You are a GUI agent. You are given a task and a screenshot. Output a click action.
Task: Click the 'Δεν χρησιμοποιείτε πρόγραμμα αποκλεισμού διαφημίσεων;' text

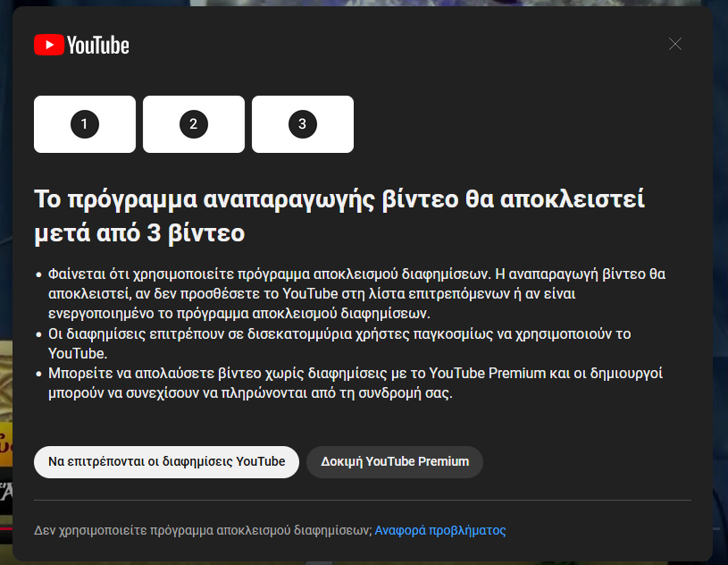[x=202, y=530]
